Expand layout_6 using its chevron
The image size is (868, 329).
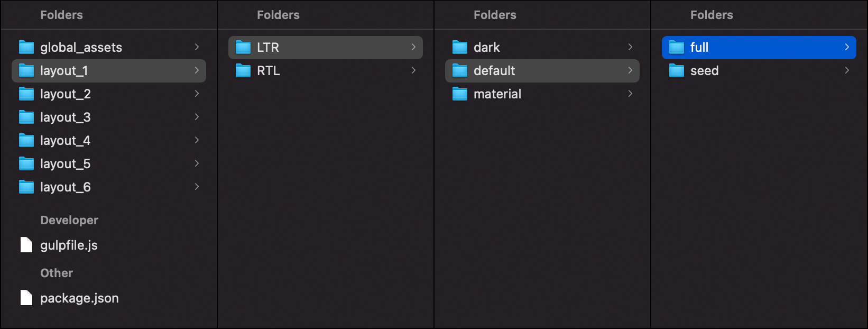(x=197, y=187)
